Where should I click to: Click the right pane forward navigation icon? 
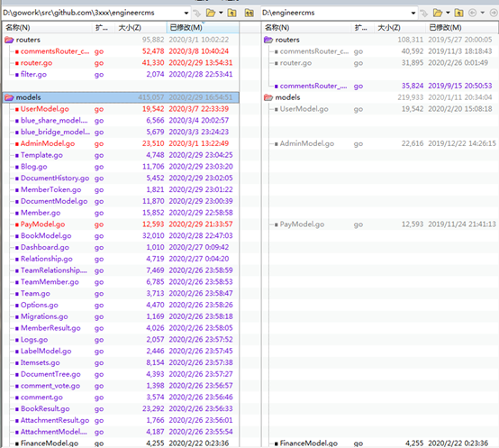click(x=494, y=13)
